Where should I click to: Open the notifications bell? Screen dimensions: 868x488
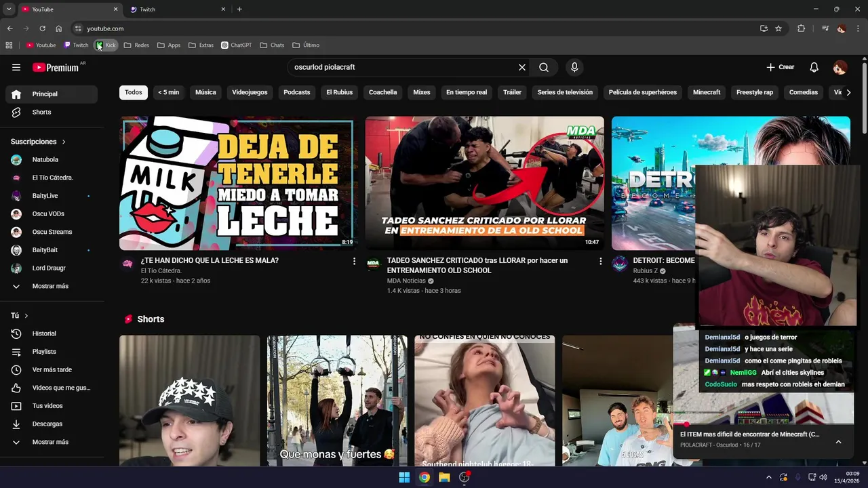pos(814,67)
